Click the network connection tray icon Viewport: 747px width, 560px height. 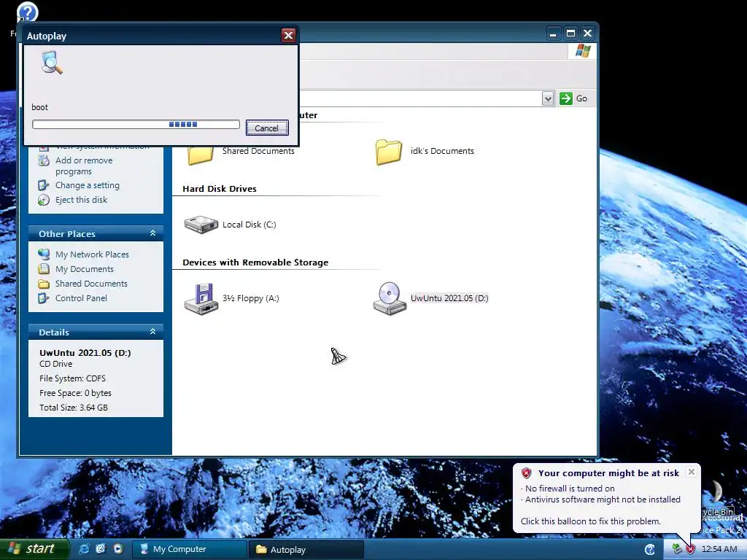[676, 549]
